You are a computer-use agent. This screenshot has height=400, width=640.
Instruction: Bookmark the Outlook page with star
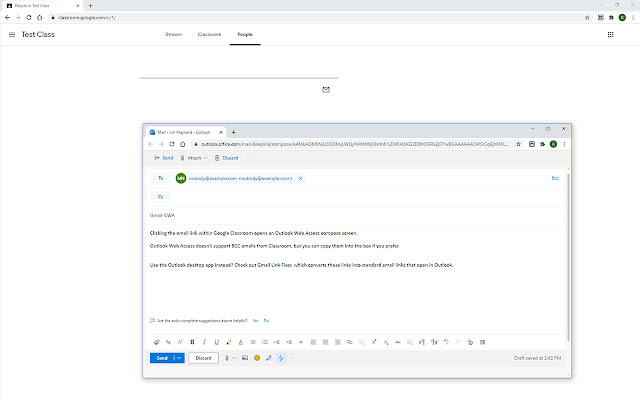518,144
